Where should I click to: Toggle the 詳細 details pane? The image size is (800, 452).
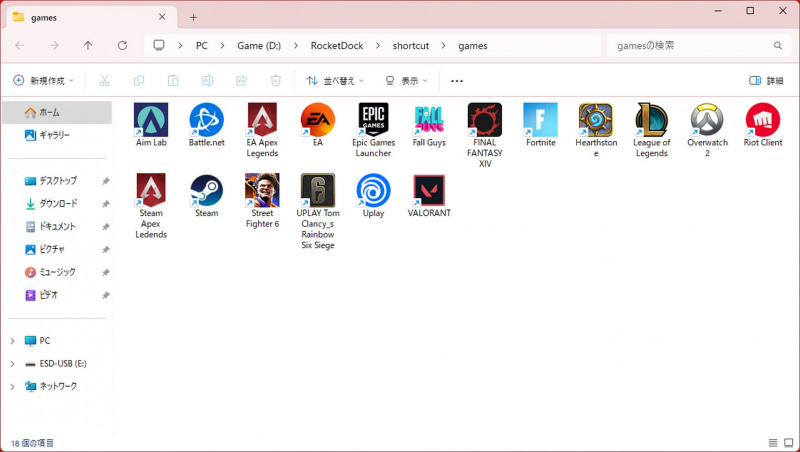766,81
